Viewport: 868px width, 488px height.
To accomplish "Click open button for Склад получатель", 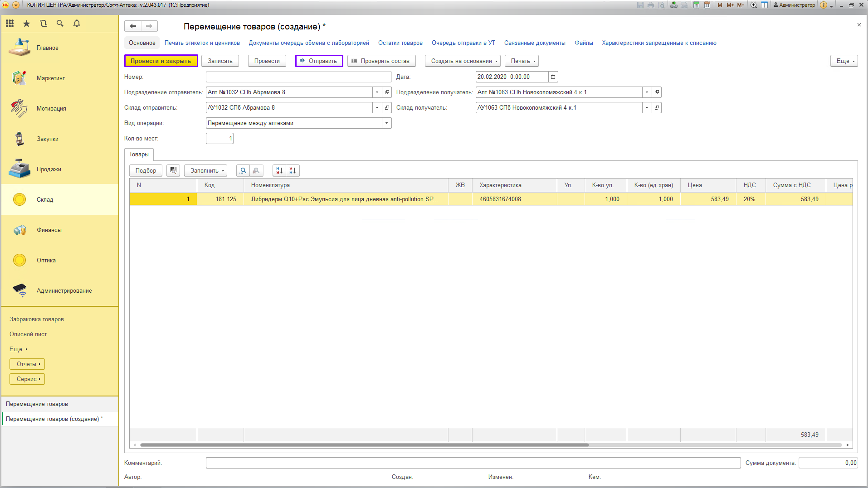I will [x=657, y=108].
